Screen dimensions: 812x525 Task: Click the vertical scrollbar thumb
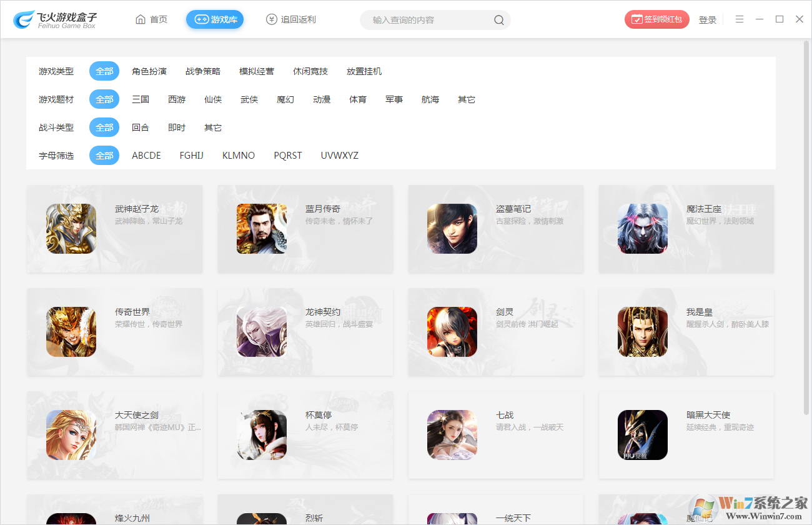pos(806,227)
